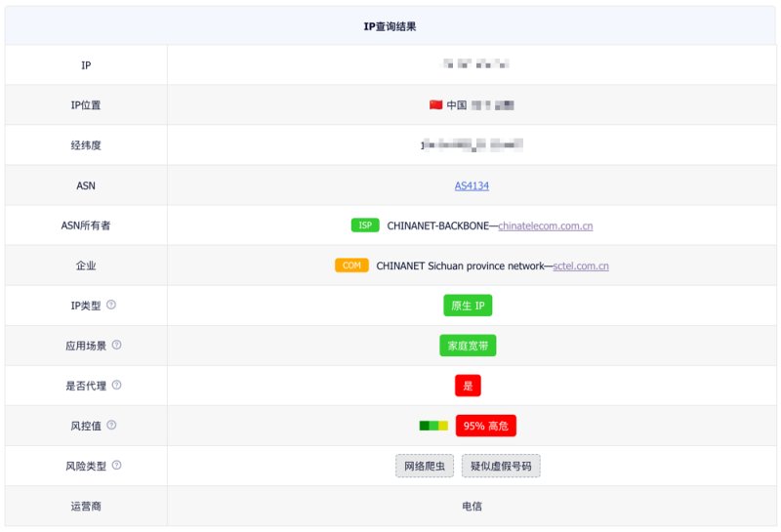781x532 pixels.
Task: Click the help icon beside 风控值
Action: point(111,425)
